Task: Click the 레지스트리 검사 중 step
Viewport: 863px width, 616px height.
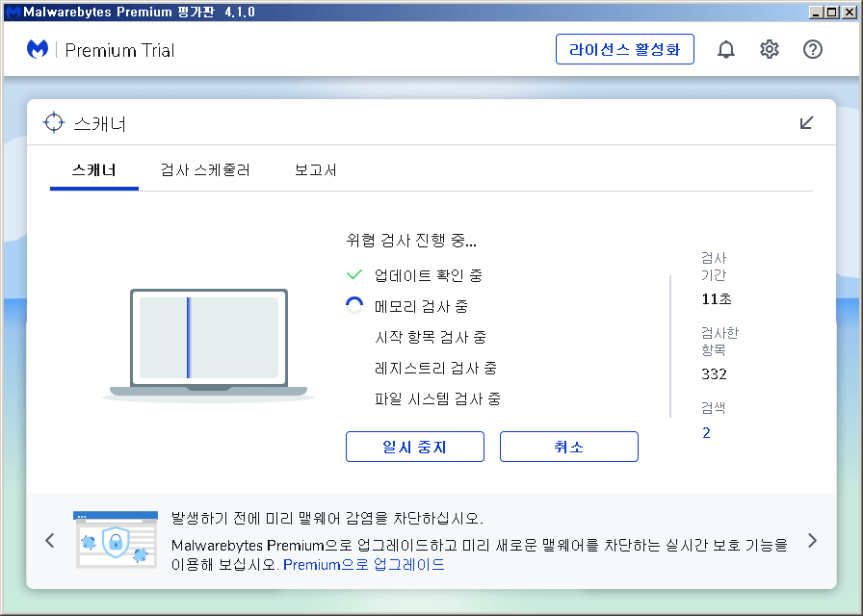Action: [x=435, y=368]
